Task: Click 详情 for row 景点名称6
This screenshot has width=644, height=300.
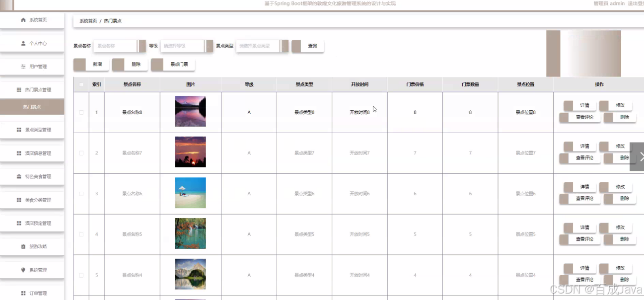Action: [x=579, y=187]
